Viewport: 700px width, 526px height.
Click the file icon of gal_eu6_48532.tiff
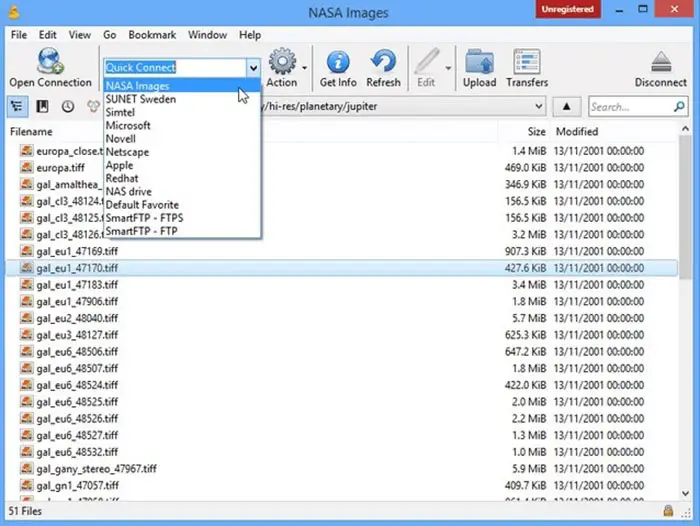point(26,451)
